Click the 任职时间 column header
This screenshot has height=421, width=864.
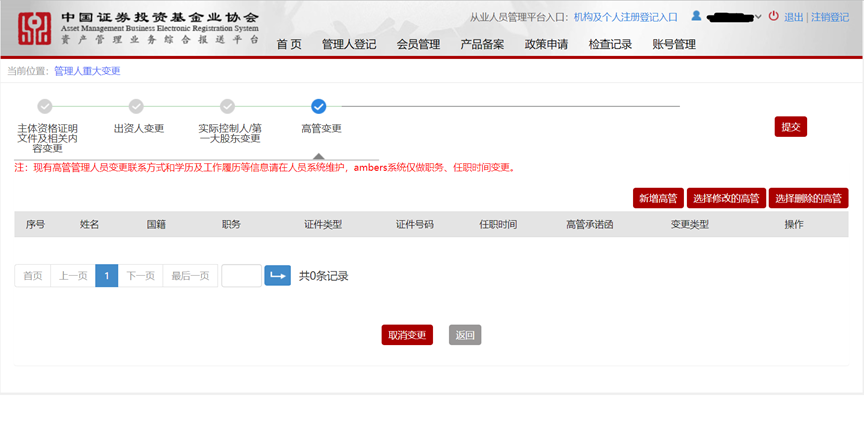coord(498,224)
